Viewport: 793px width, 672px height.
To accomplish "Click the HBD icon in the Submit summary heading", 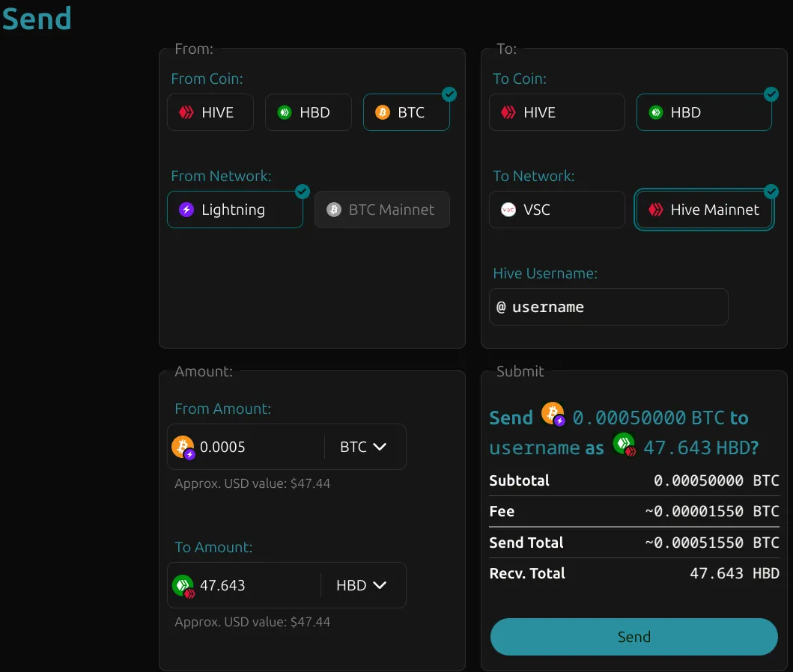I will (x=625, y=445).
